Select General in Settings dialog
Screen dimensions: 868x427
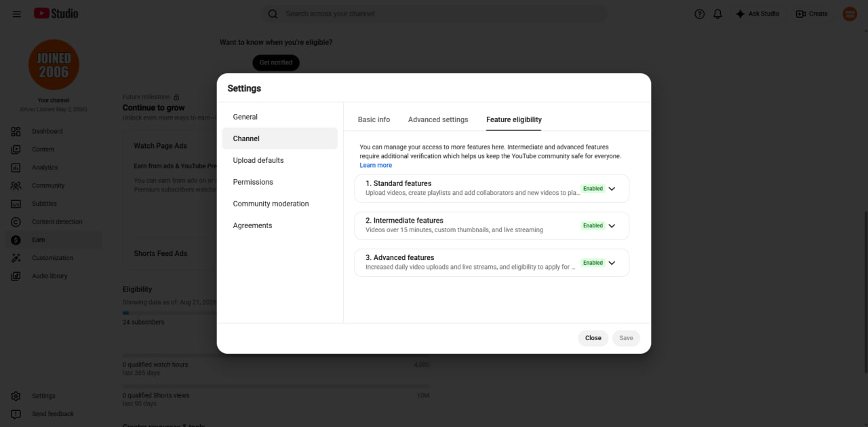(x=279, y=117)
